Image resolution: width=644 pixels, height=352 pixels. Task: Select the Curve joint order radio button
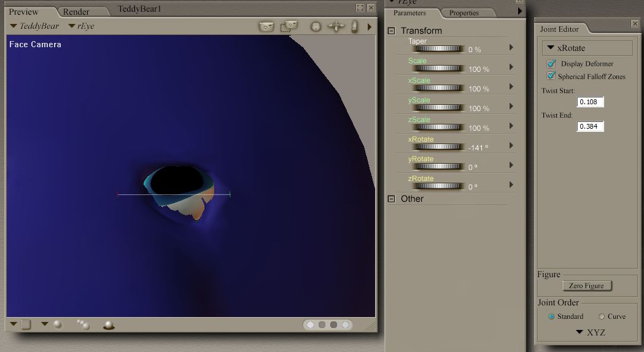click(x=602, y=316)
